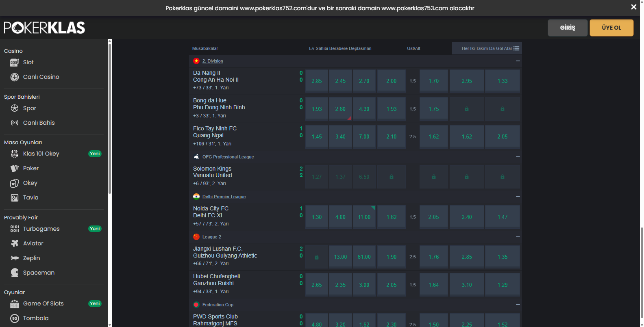Click the India flag beside Delhi Premier League
This screenshot has width=644, height=327.
tap(196, 197)
